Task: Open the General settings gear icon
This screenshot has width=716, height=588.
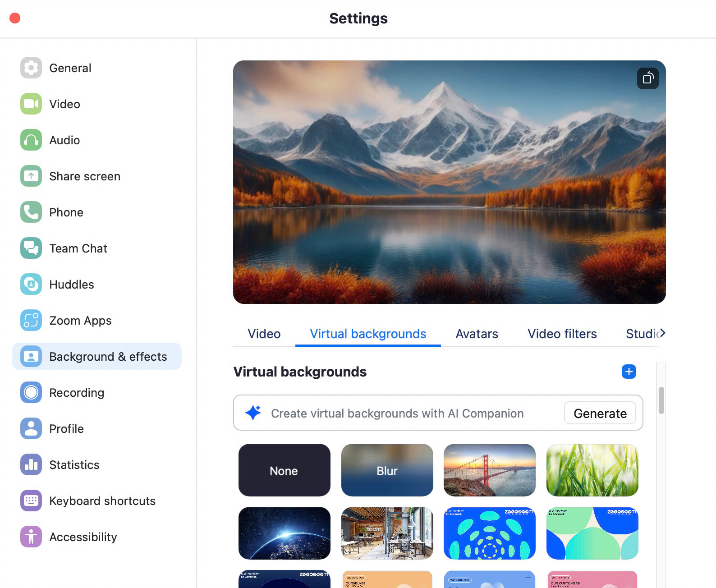Action: click(31, 68)
